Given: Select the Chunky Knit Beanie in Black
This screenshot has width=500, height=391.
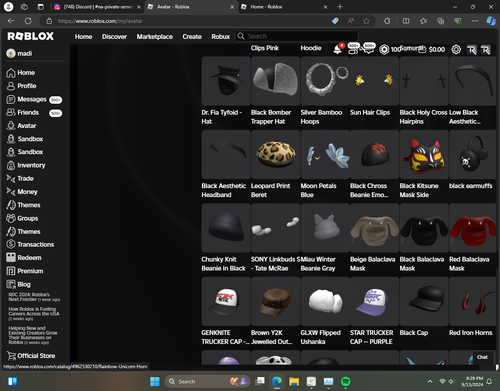Looking at the screenshot, I should point(226,228).
